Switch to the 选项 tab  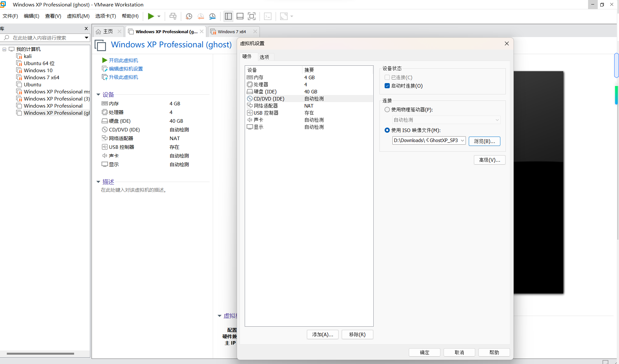264,57
